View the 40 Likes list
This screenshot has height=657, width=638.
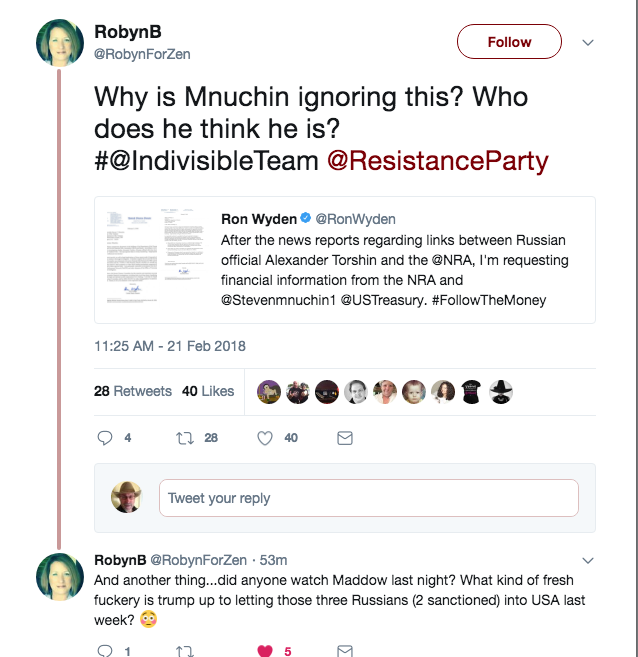[208, 391]
